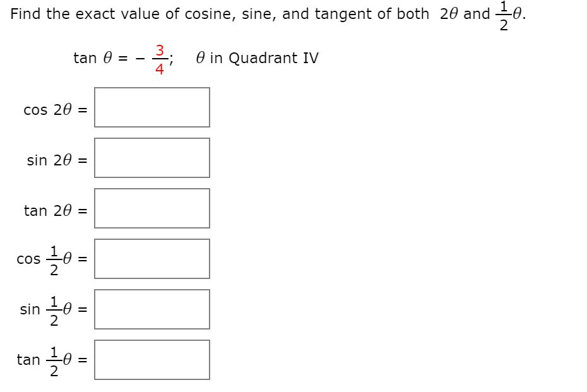
Task: Click the cos ½θ answer box
Action: [151, 259]
